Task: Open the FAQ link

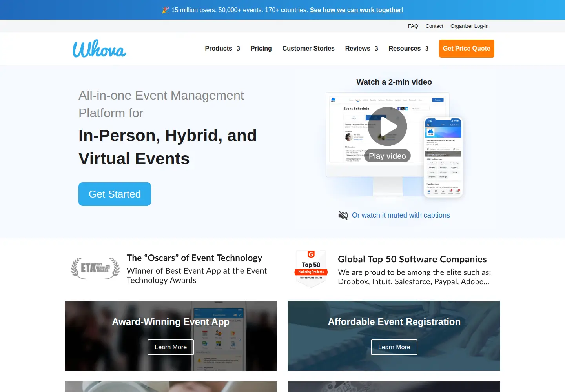Action: click(413, 26)
